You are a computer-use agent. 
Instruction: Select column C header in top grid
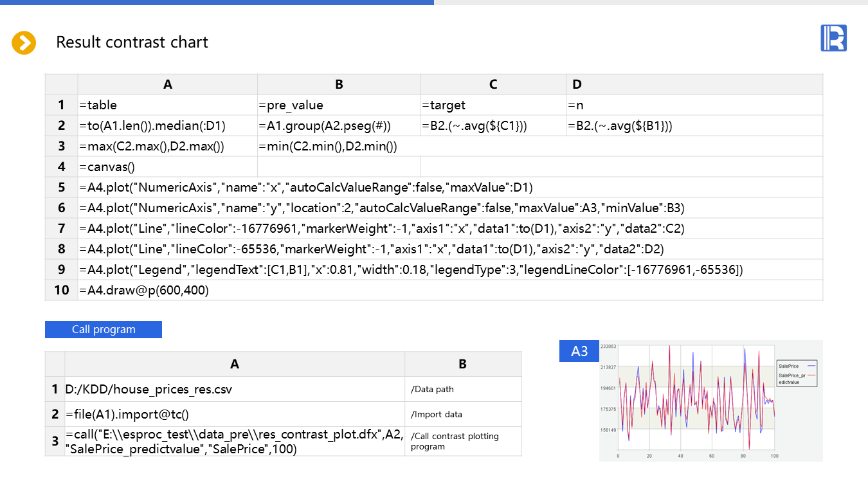tap(493, 84)
